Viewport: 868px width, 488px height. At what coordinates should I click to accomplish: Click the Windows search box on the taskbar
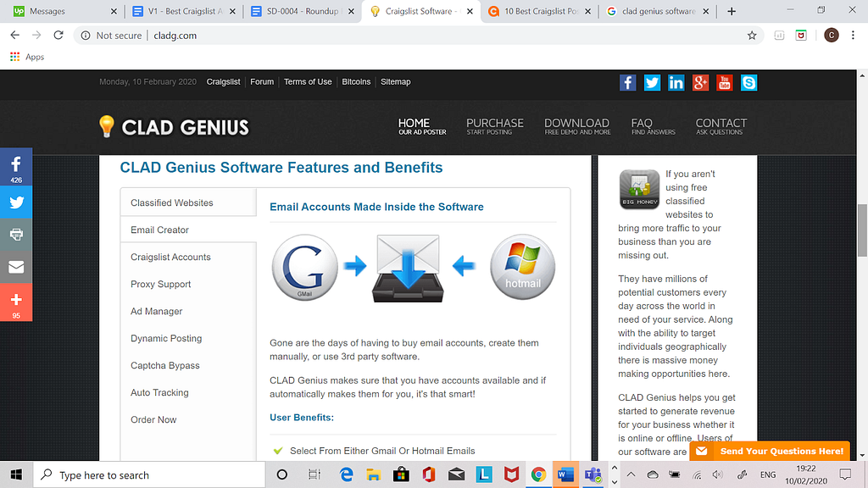[x=149, y=474]
